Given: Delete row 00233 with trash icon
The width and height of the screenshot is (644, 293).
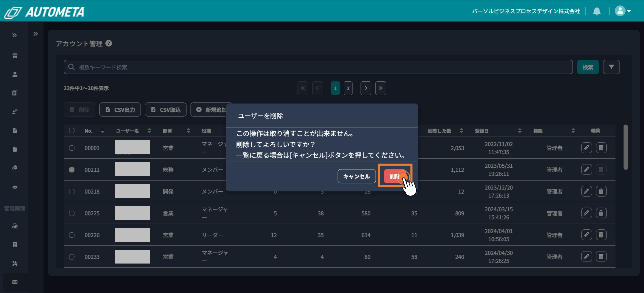Looking at the screenshot, I should (601, 257).
